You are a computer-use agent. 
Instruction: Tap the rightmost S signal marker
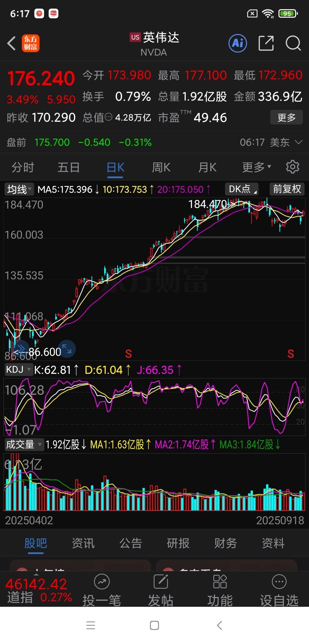coord(291,354)
